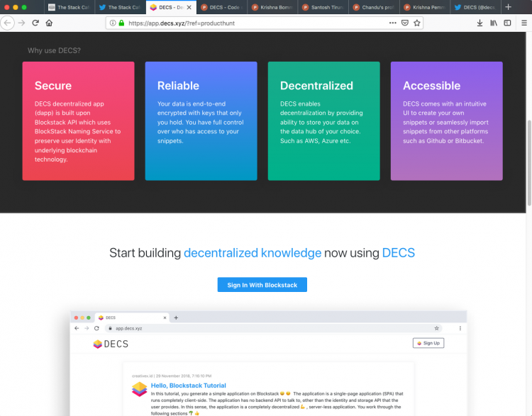Open the site information icon in address bar
This screenshot has height=416, width=532.
[x=113, y=23]
